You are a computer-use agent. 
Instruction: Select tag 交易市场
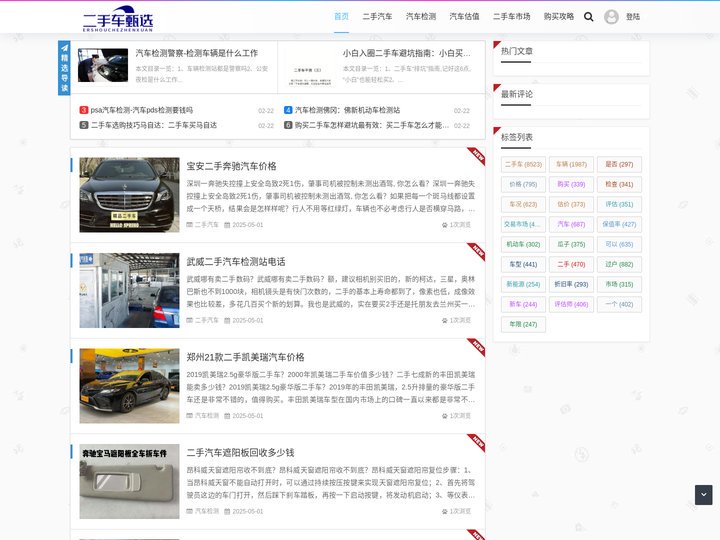coord(523,225)
